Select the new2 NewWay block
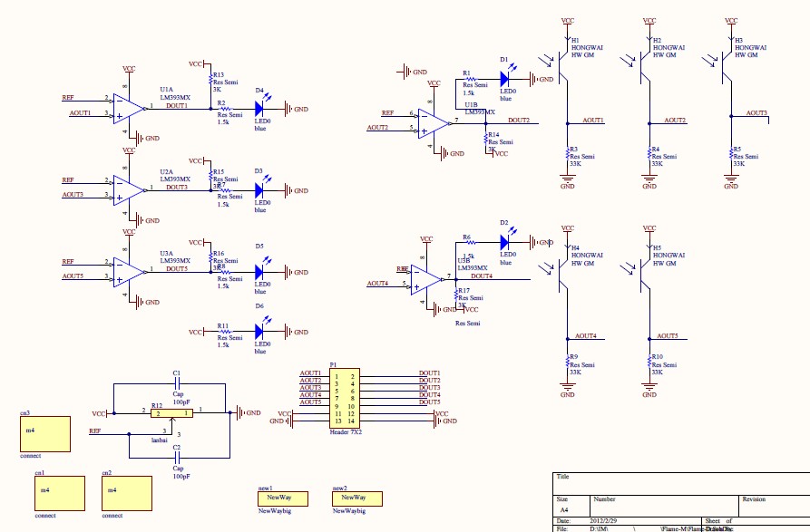Viewport: 810px width, 532px height. (357, 498)
